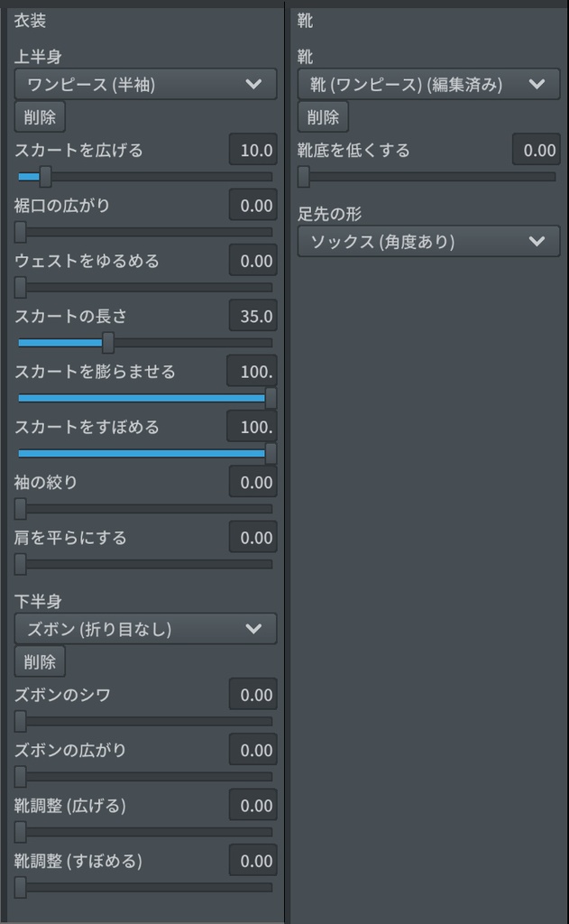Click the 肩を平らにする slider handle
The width and height of the screenshot is (569, 924).
pyautogui.click(x=20, y=564)
